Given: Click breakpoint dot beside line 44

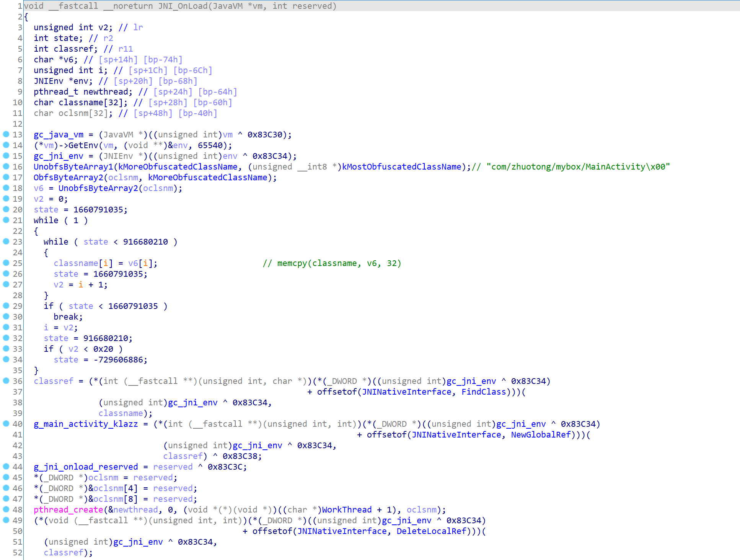Looking at the screenshot, I should coord(6,466).
